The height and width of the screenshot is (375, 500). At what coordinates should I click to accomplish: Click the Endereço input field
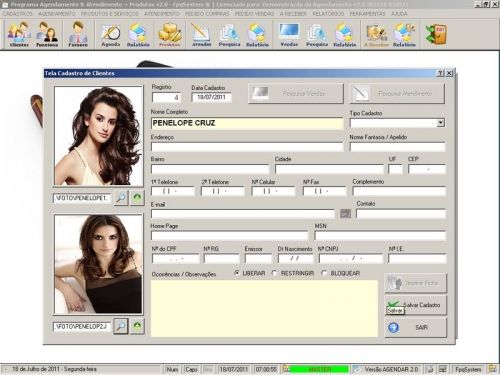coord(247,147)
